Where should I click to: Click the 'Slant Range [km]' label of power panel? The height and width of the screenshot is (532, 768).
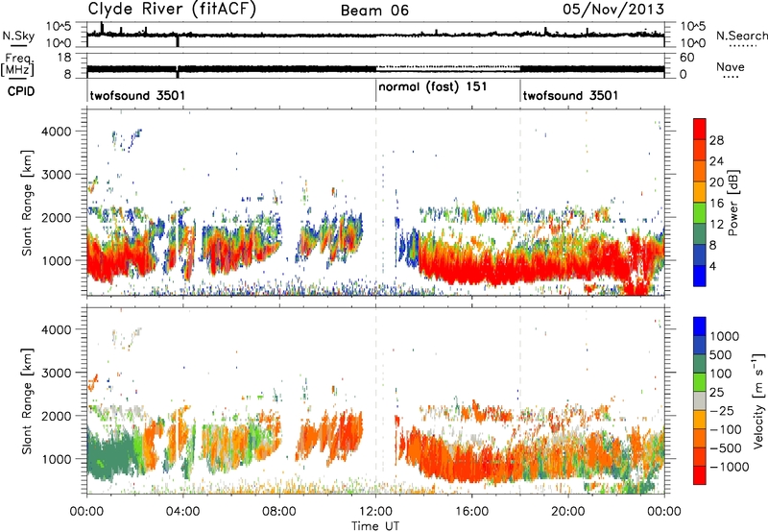[x=27, y=203]
